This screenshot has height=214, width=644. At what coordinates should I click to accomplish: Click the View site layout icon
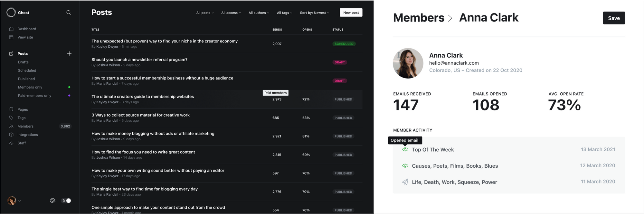click(11, 37)
